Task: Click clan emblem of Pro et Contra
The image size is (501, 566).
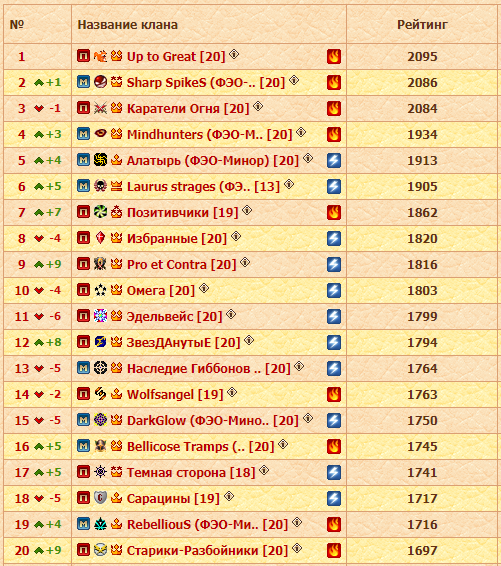Action: (100, 264)
